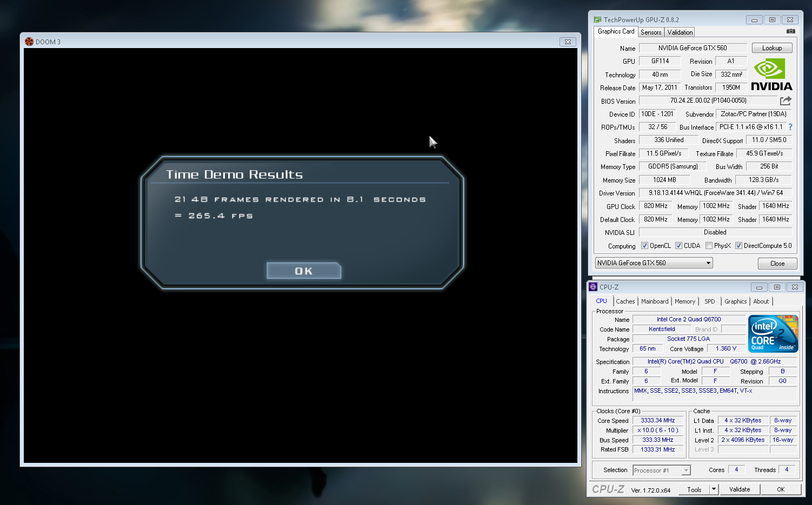The height and width of the screenshot is (505, 812).
Task: Click the Validate button
Action: (740, 489)
